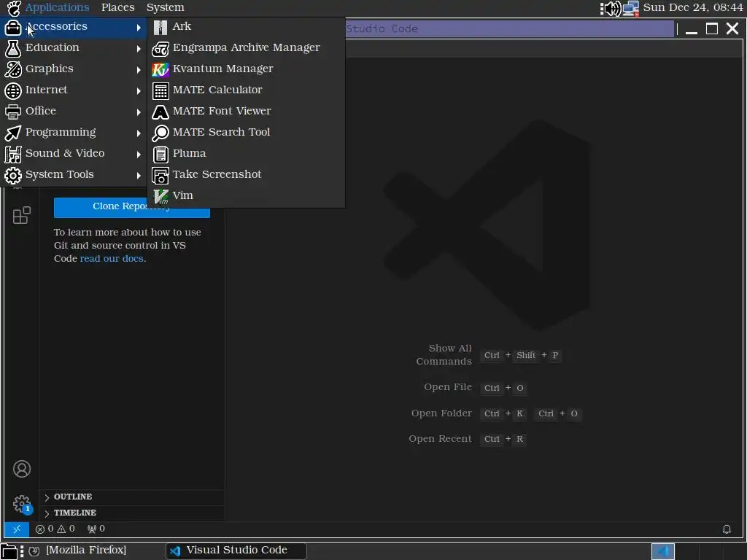Click the Internet globe icon
Image resolution: width=747 pixels, height=560 pixels.
tap(13, 90)
